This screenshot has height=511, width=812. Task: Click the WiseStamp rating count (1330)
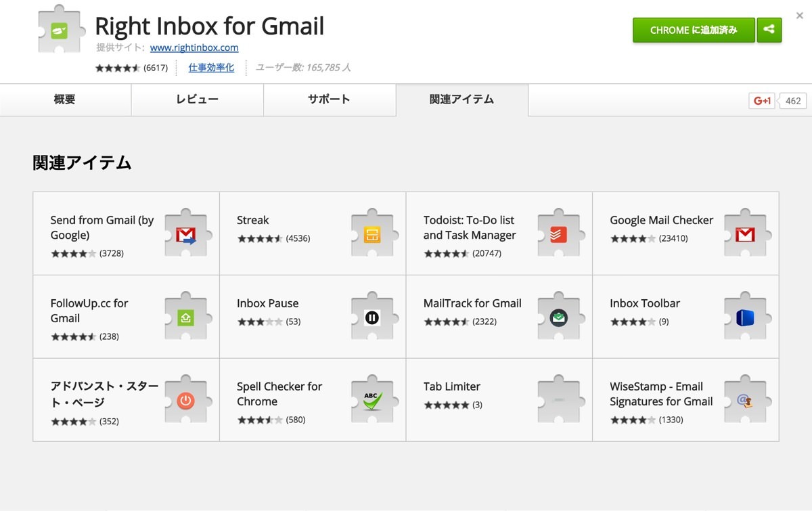point(671,420)
